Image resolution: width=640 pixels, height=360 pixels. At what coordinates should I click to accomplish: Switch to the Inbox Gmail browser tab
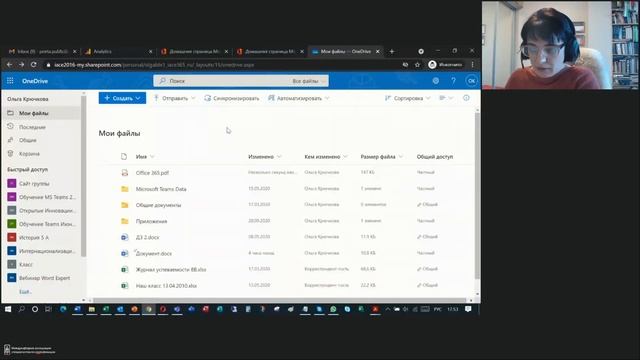tap(42, 51)
